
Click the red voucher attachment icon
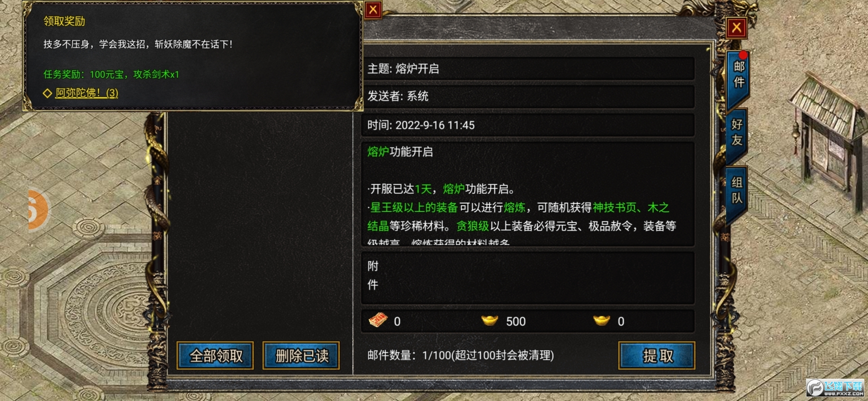tap(378, 320)
